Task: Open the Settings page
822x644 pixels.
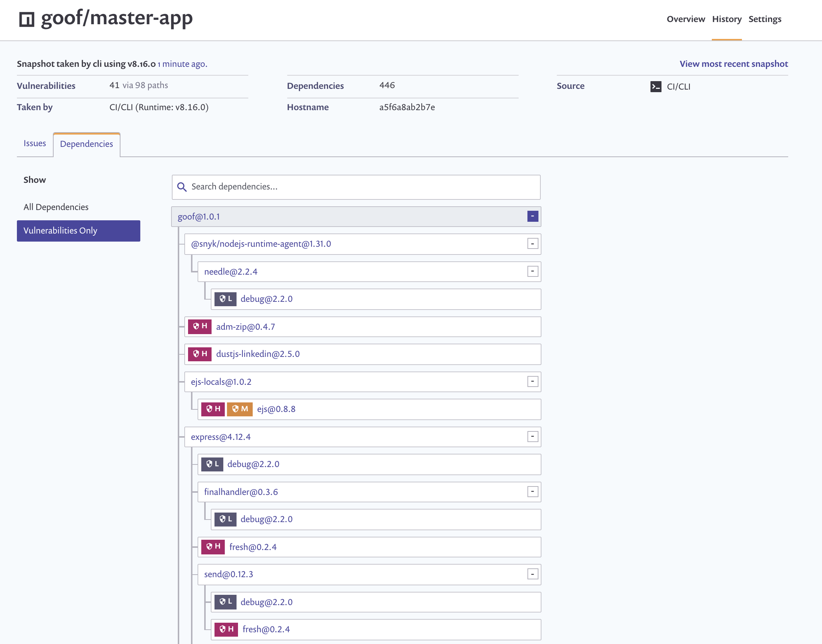Action: pyautogui.click(x=765, y=19)
